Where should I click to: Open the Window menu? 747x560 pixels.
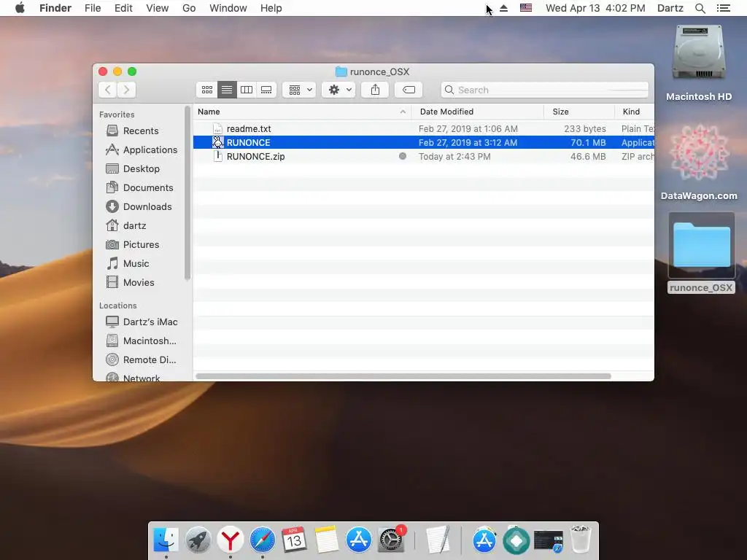pos(228,8)
